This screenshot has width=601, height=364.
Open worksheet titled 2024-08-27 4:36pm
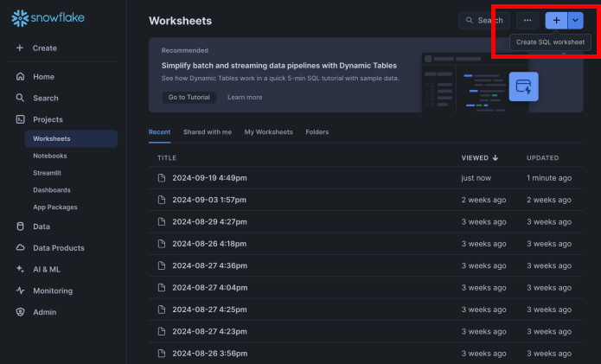point(209,265)
